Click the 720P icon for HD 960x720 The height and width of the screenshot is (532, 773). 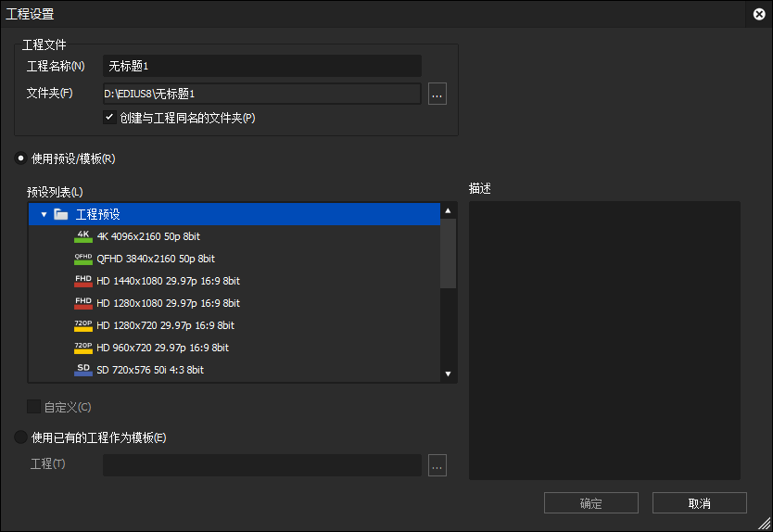click(83, 348)
